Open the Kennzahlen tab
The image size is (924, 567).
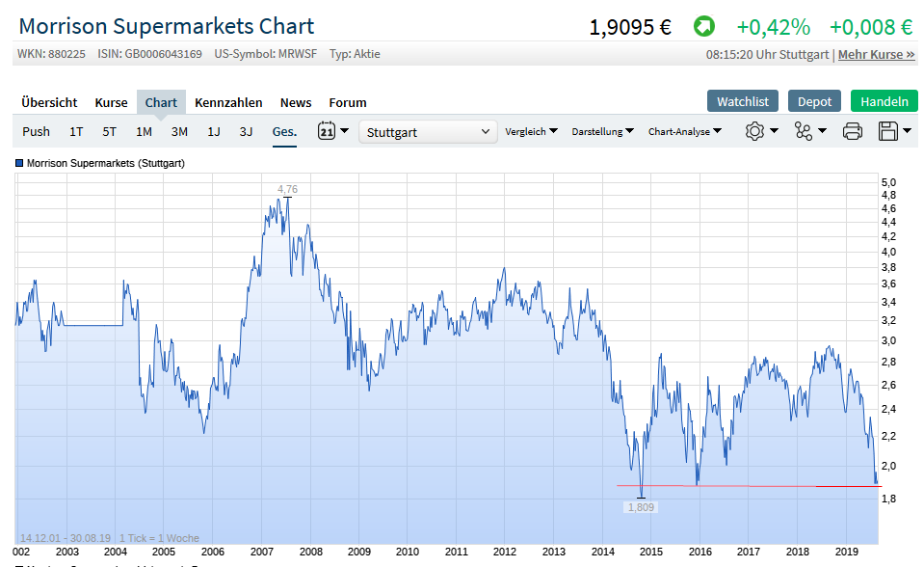[x=228, y=102]
